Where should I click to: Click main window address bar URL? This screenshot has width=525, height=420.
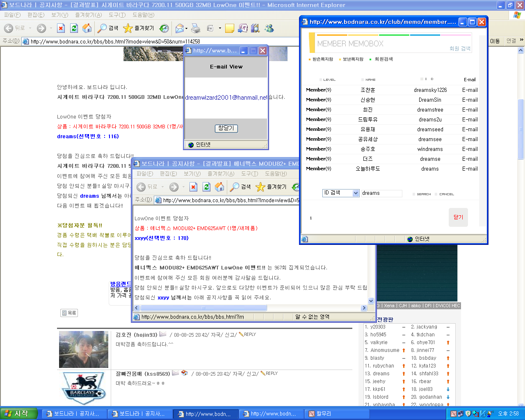[115, 41]
